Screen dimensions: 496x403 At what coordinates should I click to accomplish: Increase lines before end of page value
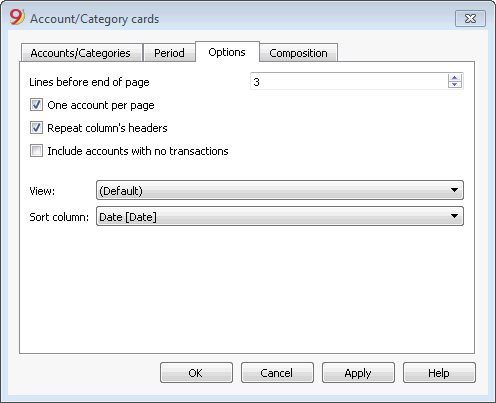(455, 78)
